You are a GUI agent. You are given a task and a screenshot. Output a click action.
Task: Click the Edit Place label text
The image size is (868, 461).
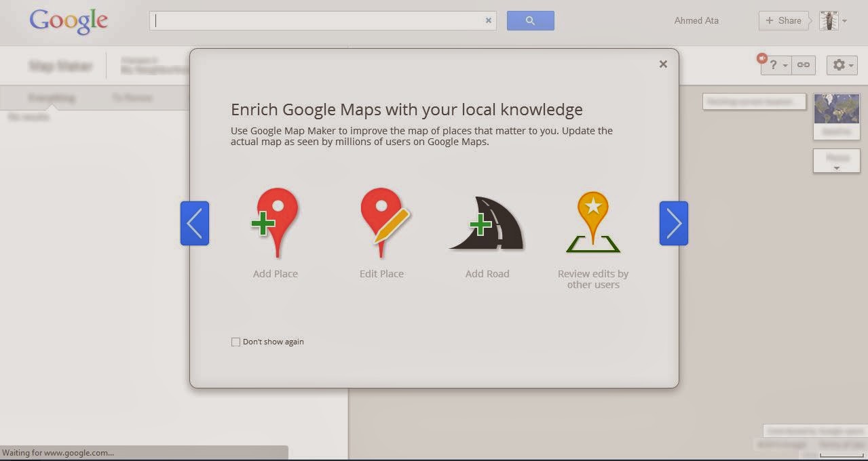(x=381, y=274)
